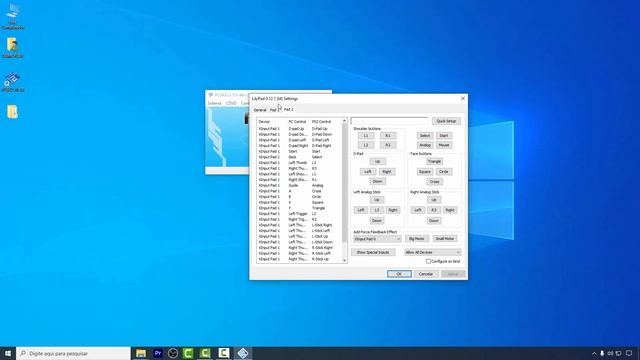
Task: Open OBS Studio from the taskbar
Action: [x=173, y=353]
